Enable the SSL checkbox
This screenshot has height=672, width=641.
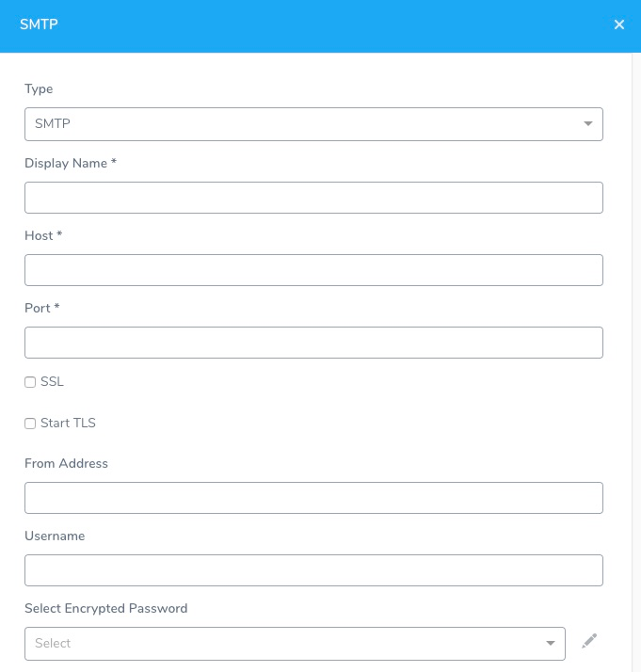(x=30, y=382)
